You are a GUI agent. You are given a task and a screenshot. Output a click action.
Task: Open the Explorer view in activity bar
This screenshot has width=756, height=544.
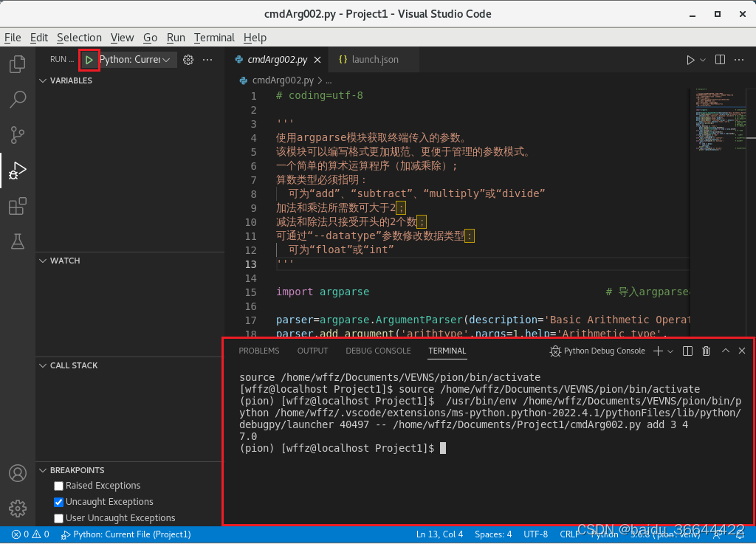pos(18,63)
